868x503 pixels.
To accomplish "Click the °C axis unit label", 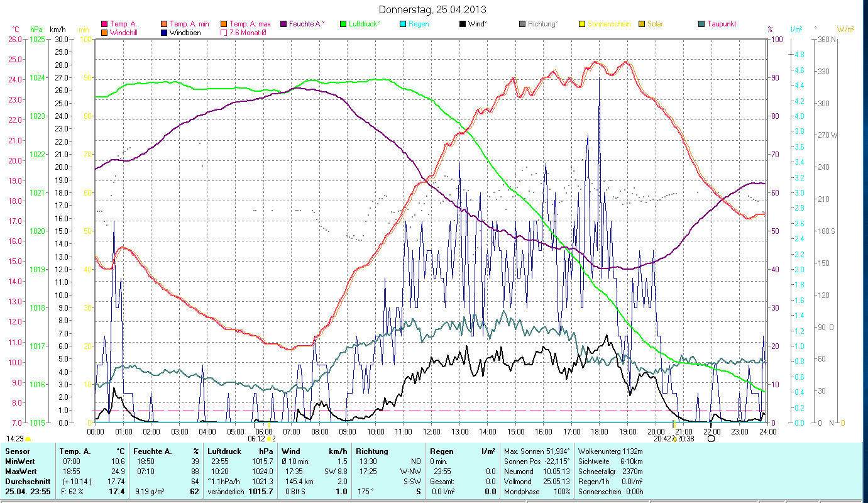I will click(x=16, y=30).
